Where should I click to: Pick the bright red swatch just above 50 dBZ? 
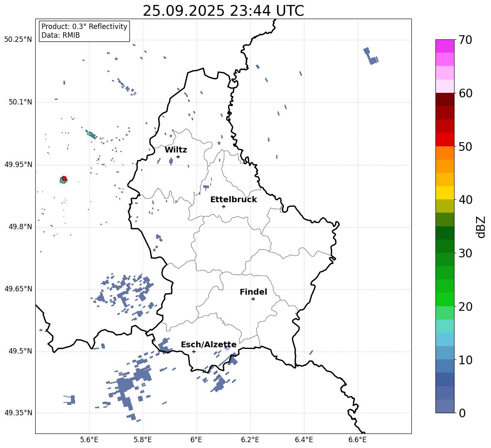click(445, 140)
